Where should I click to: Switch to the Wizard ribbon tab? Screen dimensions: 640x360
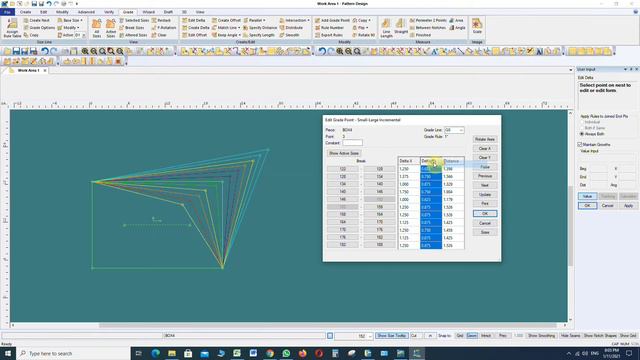pos(149,12)
